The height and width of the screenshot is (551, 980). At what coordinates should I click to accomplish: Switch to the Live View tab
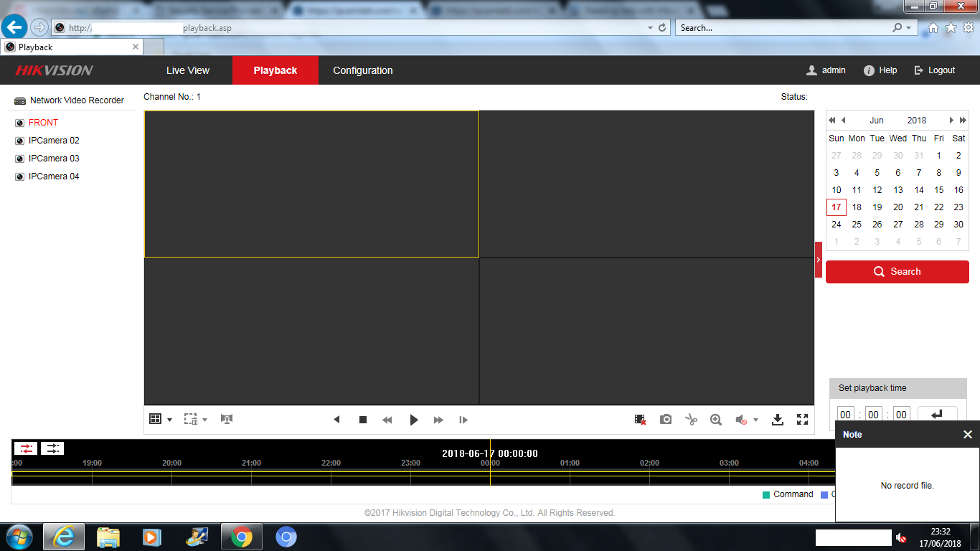pyautogui.click(x=188, y=70)
